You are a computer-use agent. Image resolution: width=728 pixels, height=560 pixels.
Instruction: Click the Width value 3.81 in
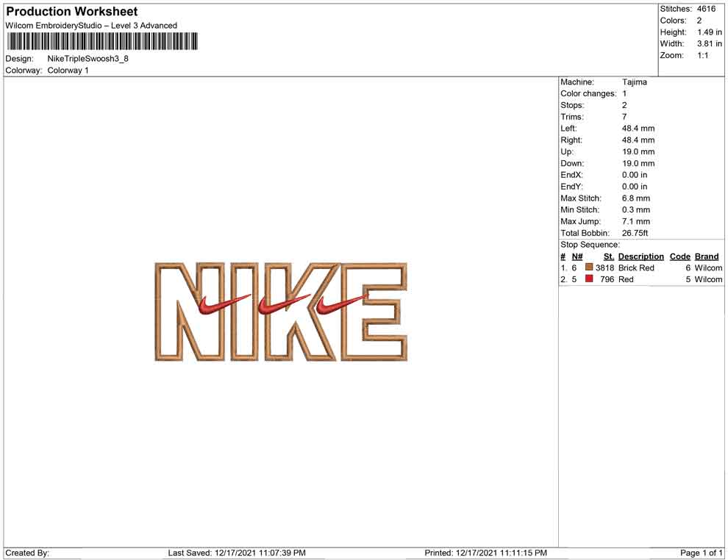[709, 43]
